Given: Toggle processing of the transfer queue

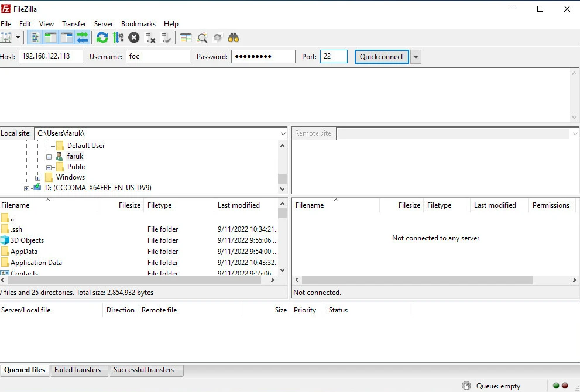Looking at the screenshot, I should coord(118,37).
